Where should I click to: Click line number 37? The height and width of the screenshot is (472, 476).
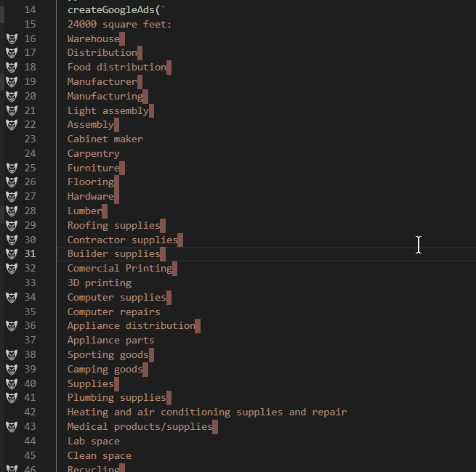30,340
